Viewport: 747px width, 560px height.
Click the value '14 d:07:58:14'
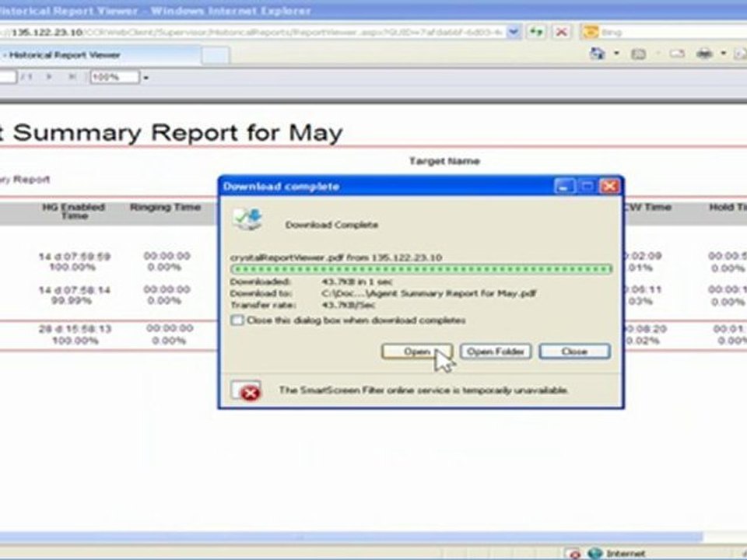[x=75, y=290]
